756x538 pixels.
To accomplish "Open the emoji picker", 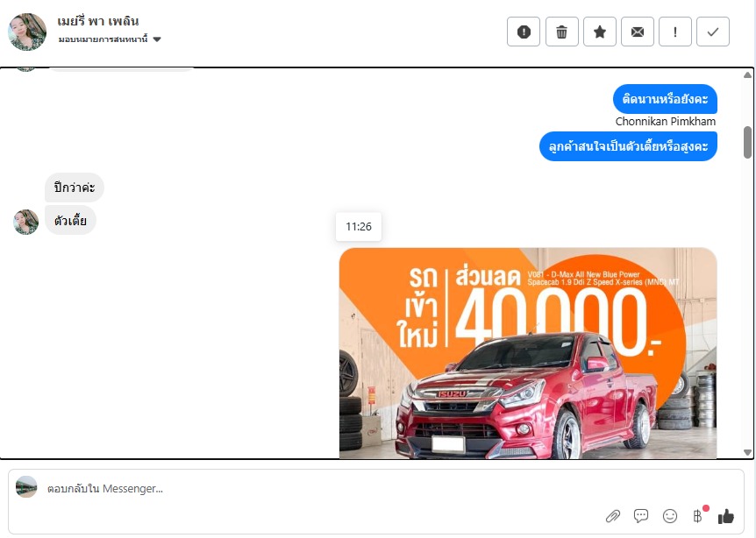I will pos(670,516).
